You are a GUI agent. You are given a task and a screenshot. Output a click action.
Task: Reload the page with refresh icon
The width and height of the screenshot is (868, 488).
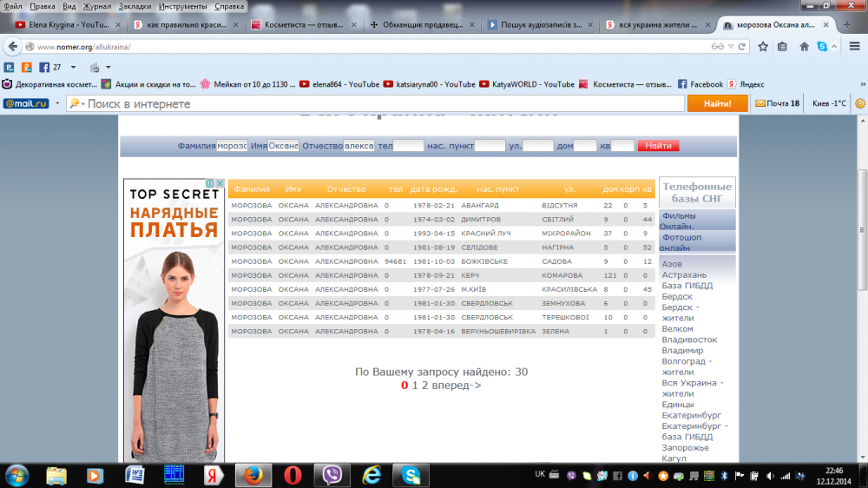742,46
